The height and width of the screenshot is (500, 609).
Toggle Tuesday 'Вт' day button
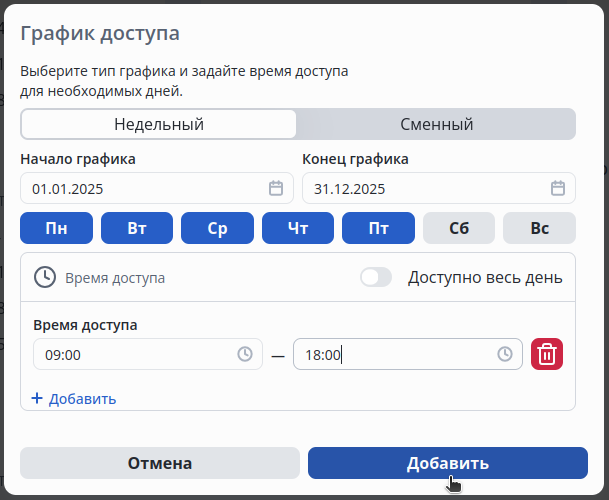(x=137, y=228)
